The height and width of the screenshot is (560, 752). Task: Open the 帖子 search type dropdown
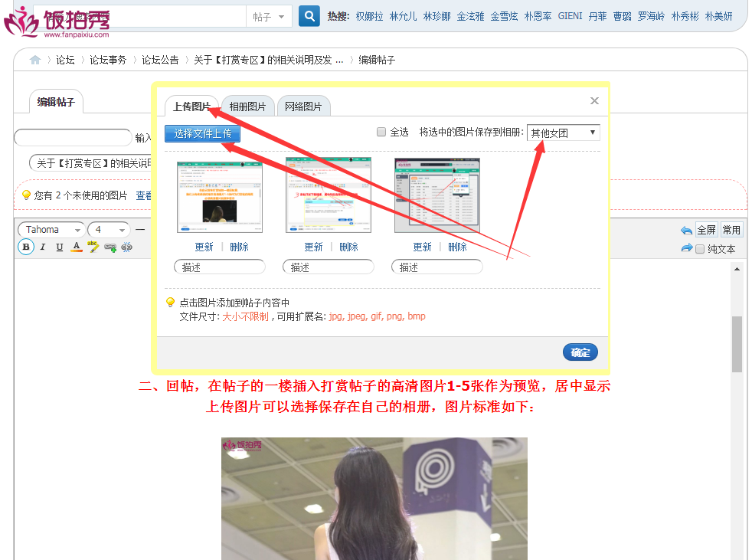pyautogui.click(x=269, y=17)
